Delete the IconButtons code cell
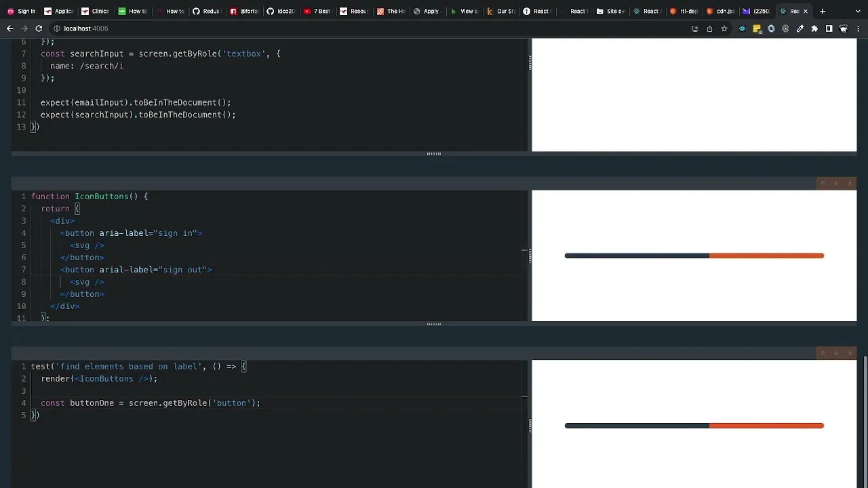868x488 pixels. click(850, 184)
